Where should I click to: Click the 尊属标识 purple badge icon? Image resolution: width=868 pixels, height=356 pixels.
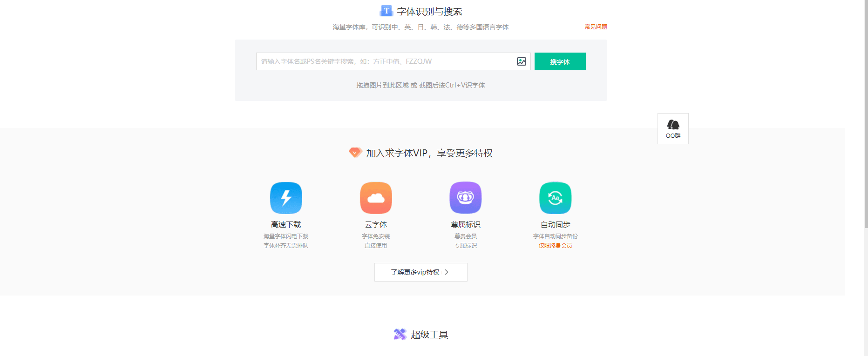coord(466,198)
